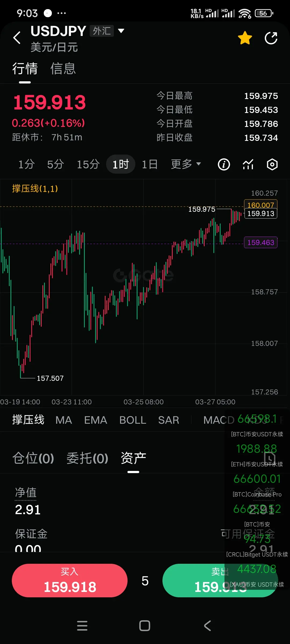This screenshot has width=290, height=644.
Task: Tap the 今日最高 value 159.975
Action: coord(261,96)
